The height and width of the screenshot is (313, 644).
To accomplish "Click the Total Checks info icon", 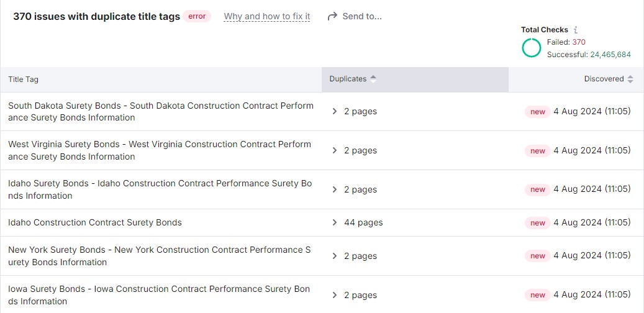I will (576, 30).
